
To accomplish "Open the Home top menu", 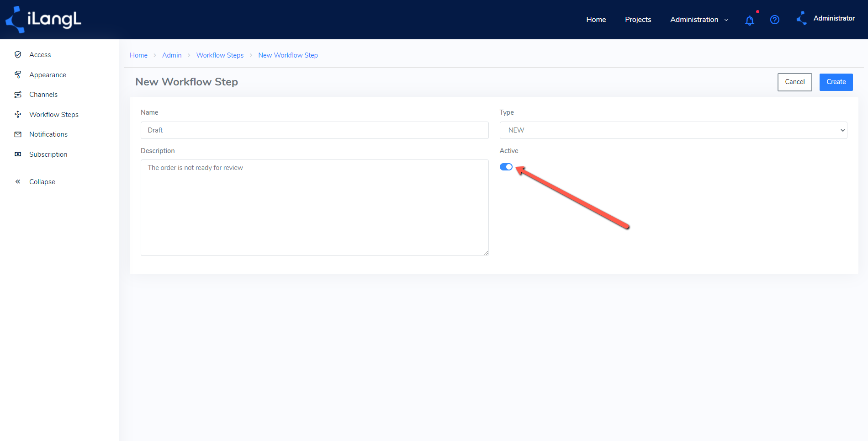I will click(x=596, y=20).
